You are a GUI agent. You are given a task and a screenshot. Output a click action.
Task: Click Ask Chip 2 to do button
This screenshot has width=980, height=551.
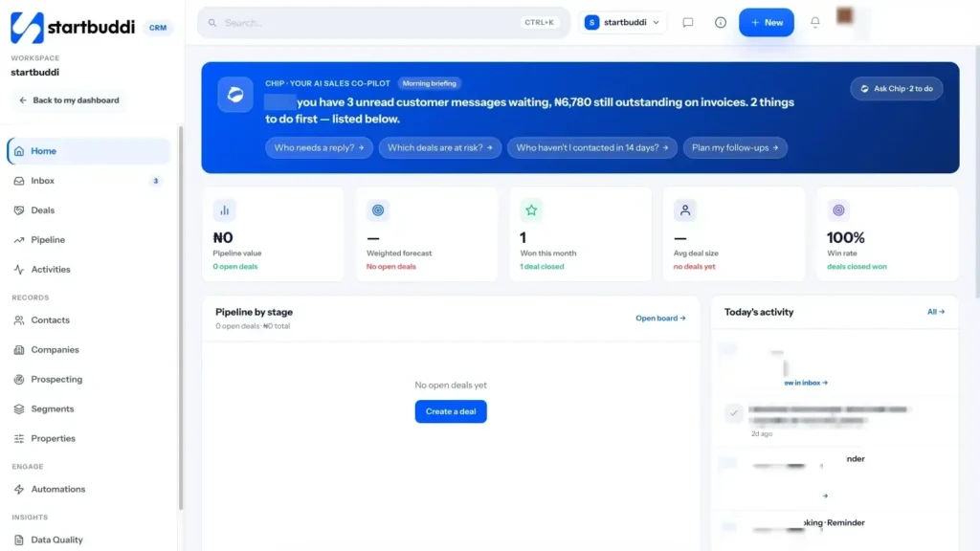[896, 89]
